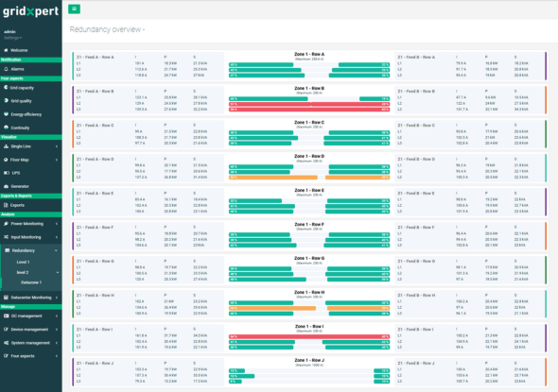Open the Alarms bell icon
This screenshot has height=392, width=558.
pyautogui.click(x=6, y=69)
